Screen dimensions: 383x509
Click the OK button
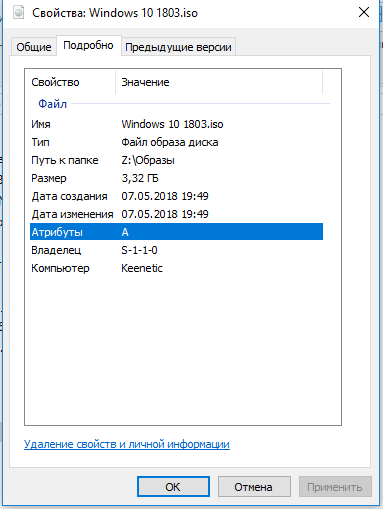click(173, 487)
